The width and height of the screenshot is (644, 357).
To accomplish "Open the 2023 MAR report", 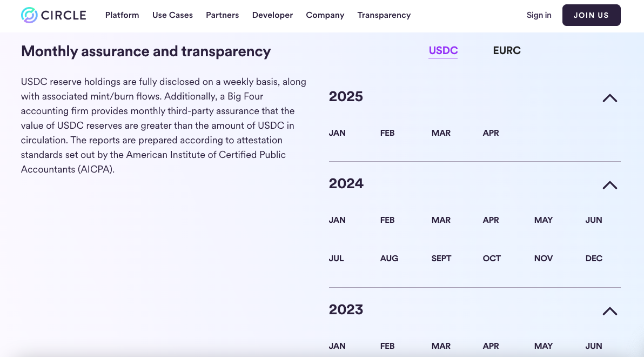I will point(441,346).
